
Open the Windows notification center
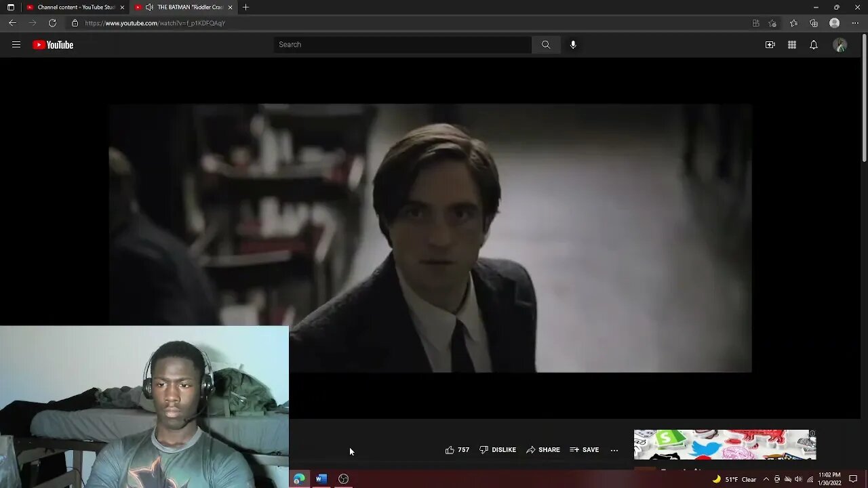853,479
